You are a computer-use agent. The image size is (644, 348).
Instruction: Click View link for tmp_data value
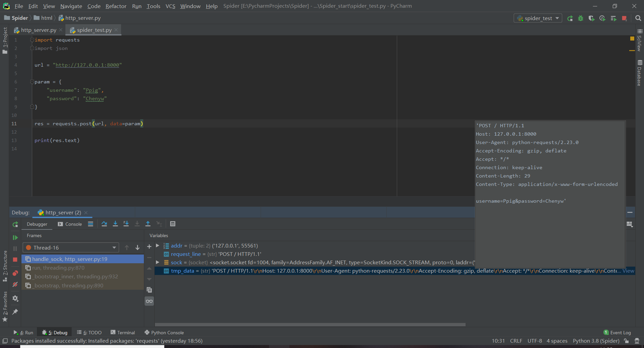coord(628,271)
